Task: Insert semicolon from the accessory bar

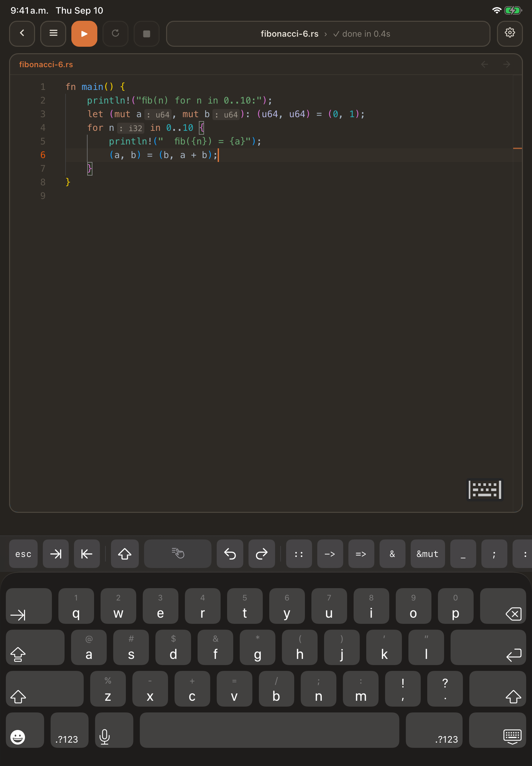Action: click(x=494, y=554)
